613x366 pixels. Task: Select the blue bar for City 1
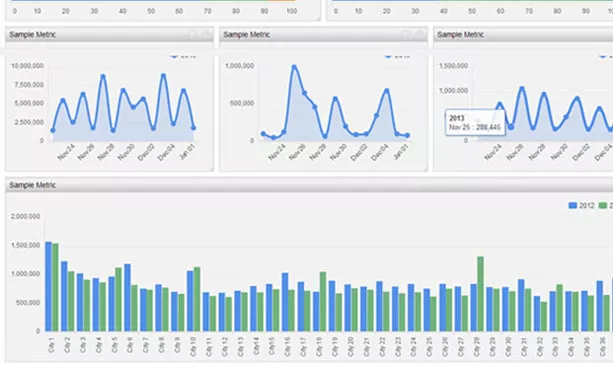[48, 286]
